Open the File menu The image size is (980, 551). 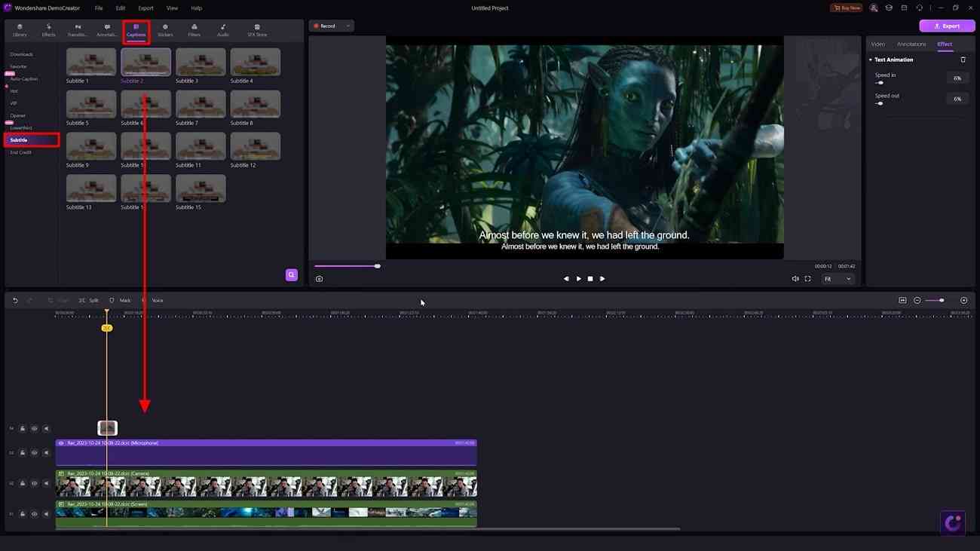click(99, 8)
